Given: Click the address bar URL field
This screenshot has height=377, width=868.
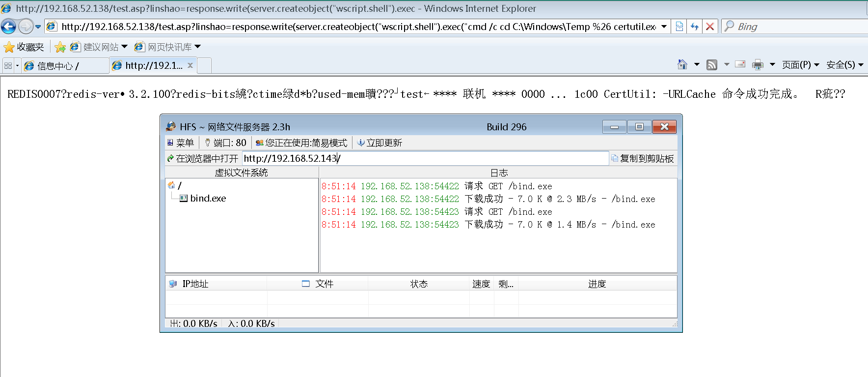Looking at the screenshot, I should (358, 27).
